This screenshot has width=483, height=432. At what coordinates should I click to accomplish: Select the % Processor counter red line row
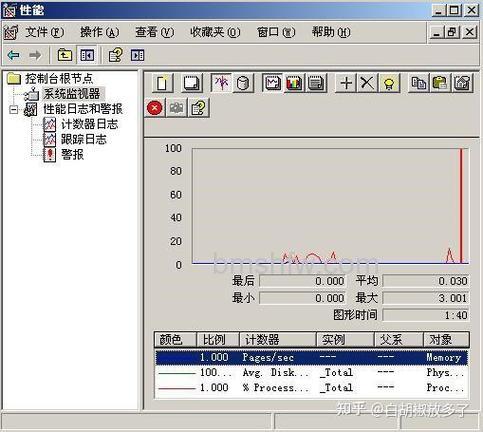point(311,388)
